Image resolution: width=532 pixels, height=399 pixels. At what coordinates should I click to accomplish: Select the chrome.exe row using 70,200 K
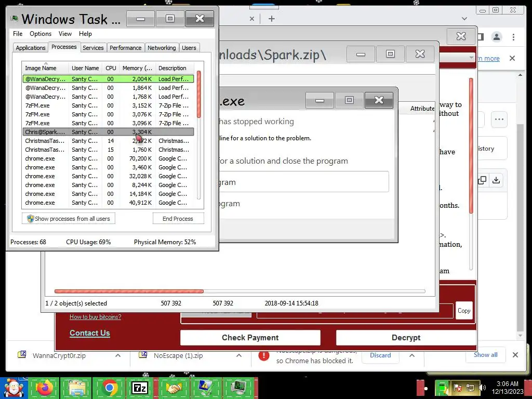pyautogui.click(x=108, y=158)
